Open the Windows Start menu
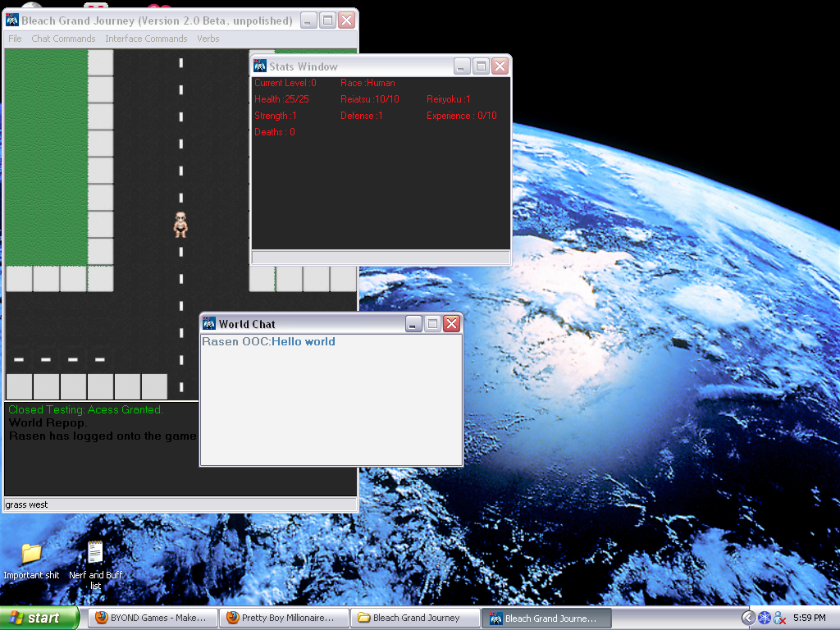Image resolution: width=840 pixels, height=630 pixels. coord(39,618)
